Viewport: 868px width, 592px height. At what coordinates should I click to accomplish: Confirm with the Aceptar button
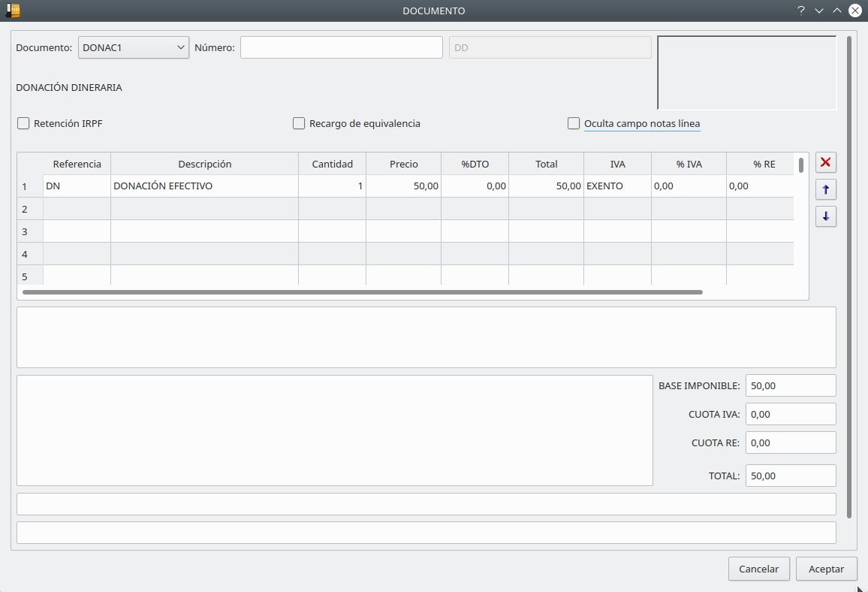pos(827,569)
